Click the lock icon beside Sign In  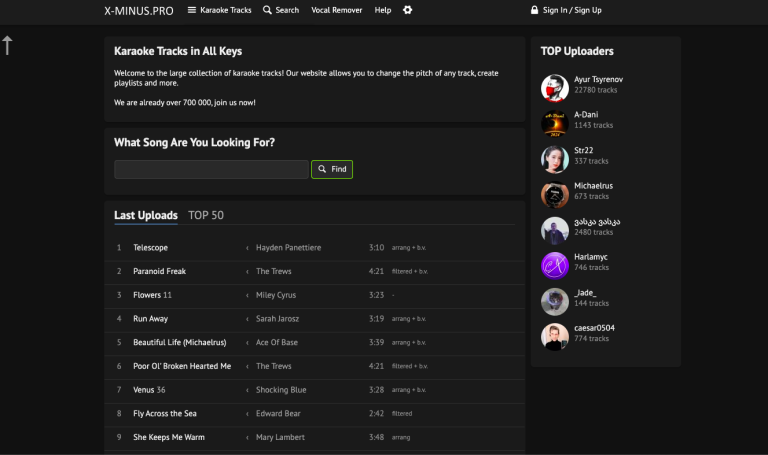pyautogui.click(x=534, y=10)
